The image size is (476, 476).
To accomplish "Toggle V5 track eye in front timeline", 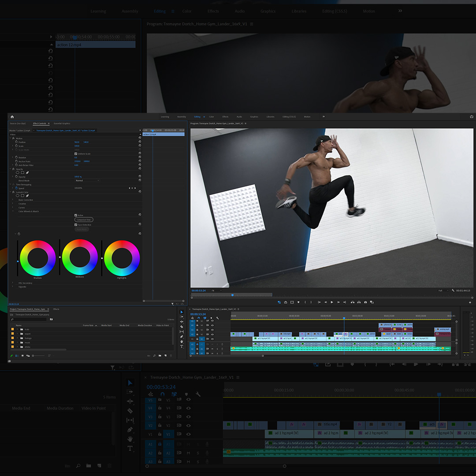I will [x=212, y=320].
